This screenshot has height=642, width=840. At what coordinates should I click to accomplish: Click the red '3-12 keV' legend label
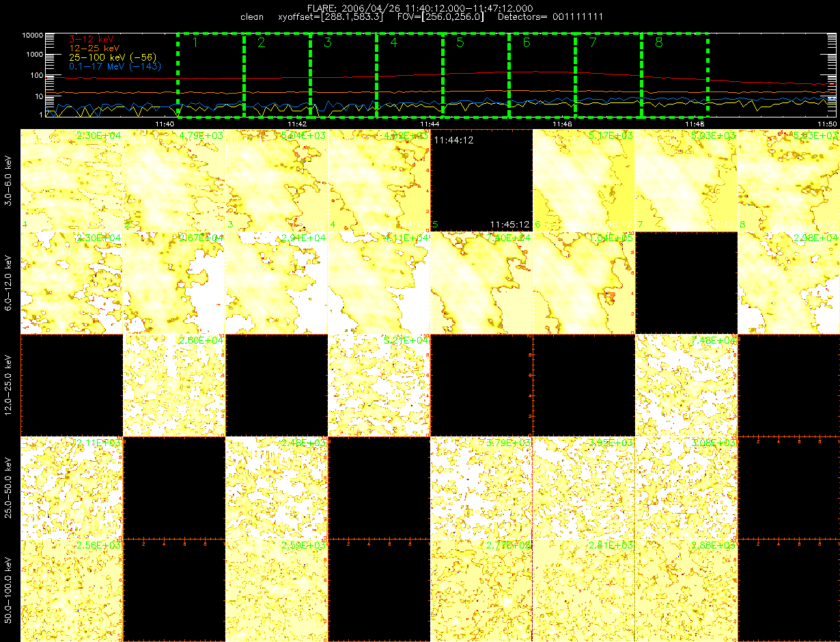click(92, 40)
